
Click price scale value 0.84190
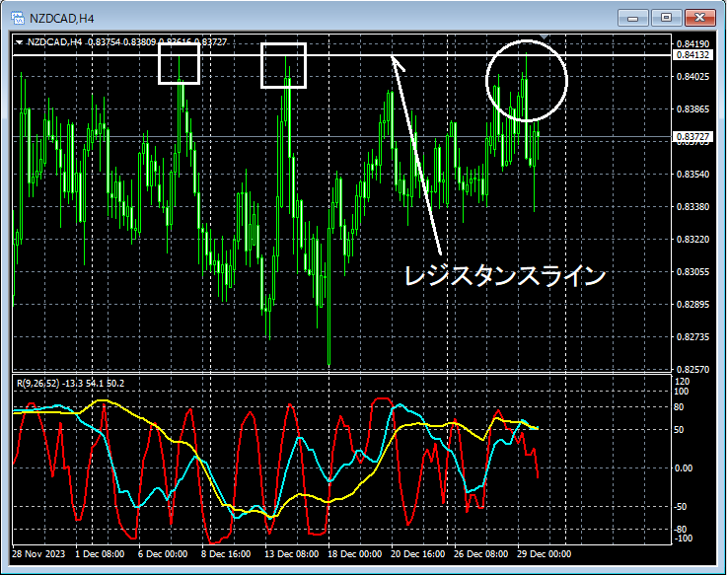pos(693,44)
